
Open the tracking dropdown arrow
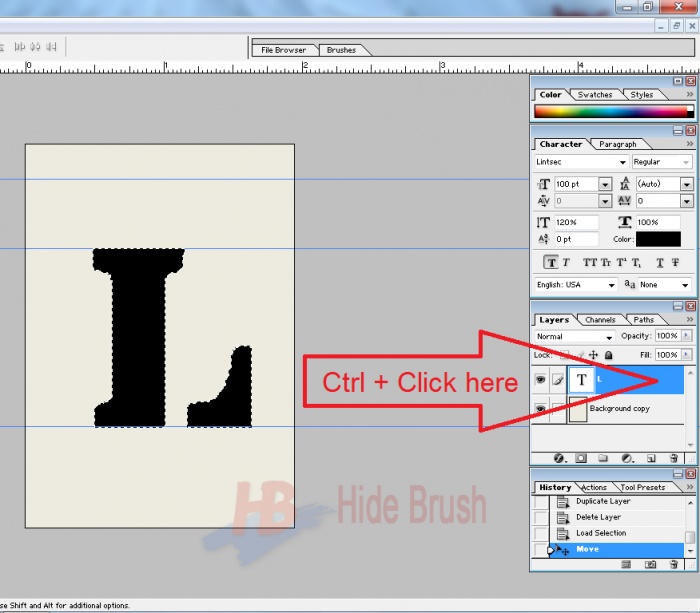point(687,201)
